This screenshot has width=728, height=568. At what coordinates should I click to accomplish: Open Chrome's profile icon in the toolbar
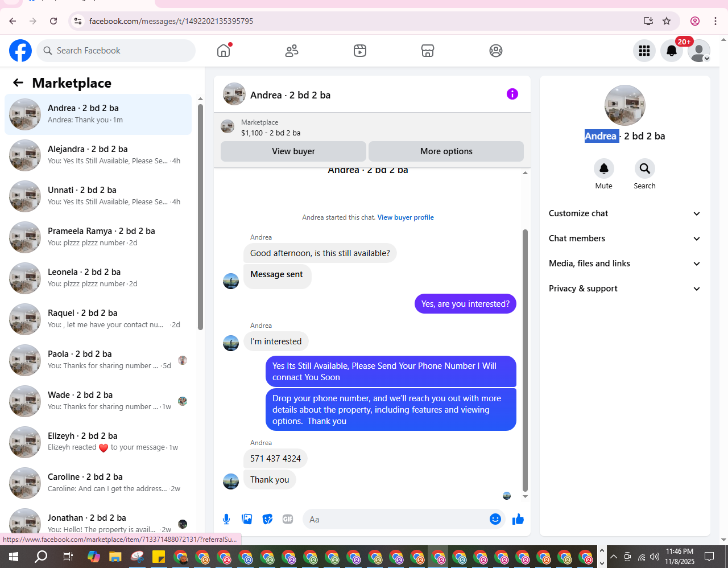pos(695,21)
